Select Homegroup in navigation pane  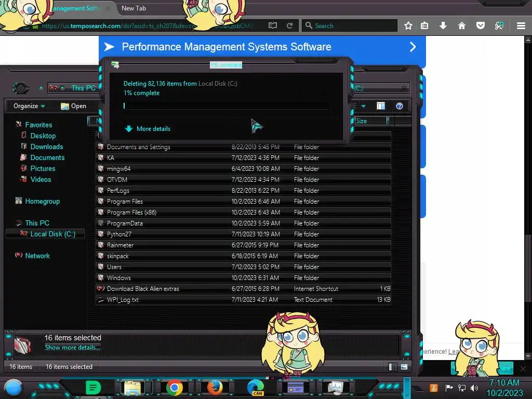tap(43, 201)
